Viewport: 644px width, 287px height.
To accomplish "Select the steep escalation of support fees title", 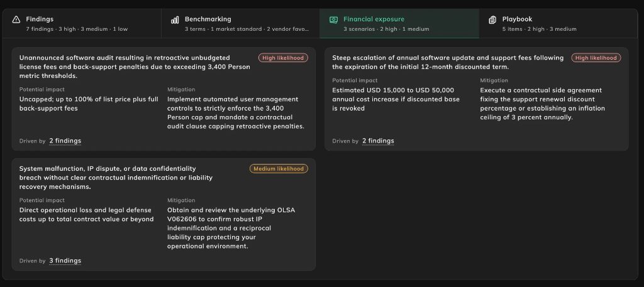I will point(448,62).
